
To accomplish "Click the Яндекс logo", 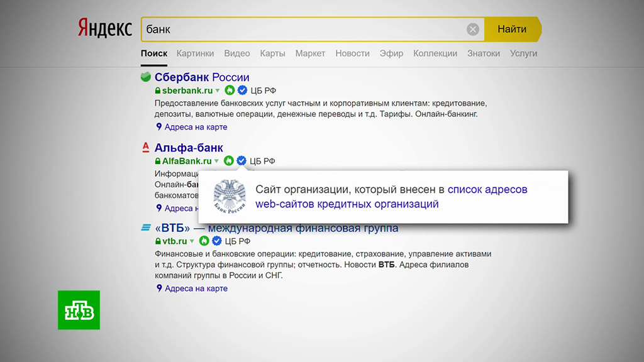I will click(x=104, y=29).
